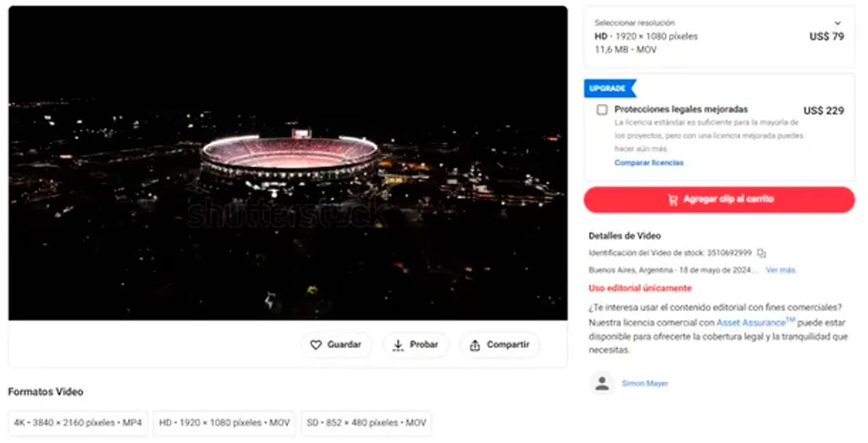Click the blue UPGRADE badge
The image size is (868, 443).
click(x=609, y=88)
